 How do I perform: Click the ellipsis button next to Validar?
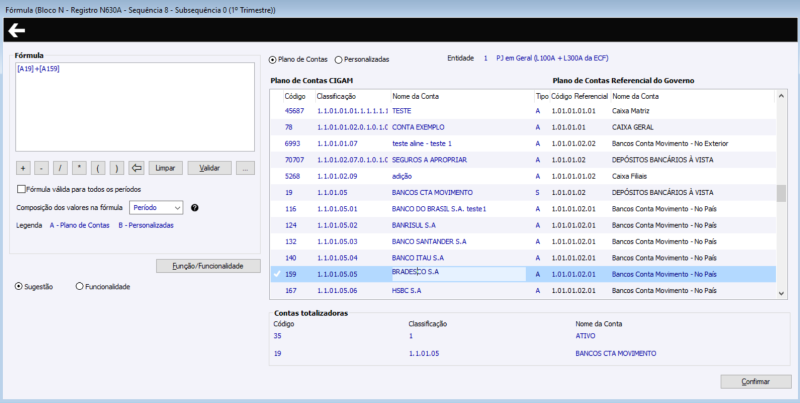(x=246, y=168)
